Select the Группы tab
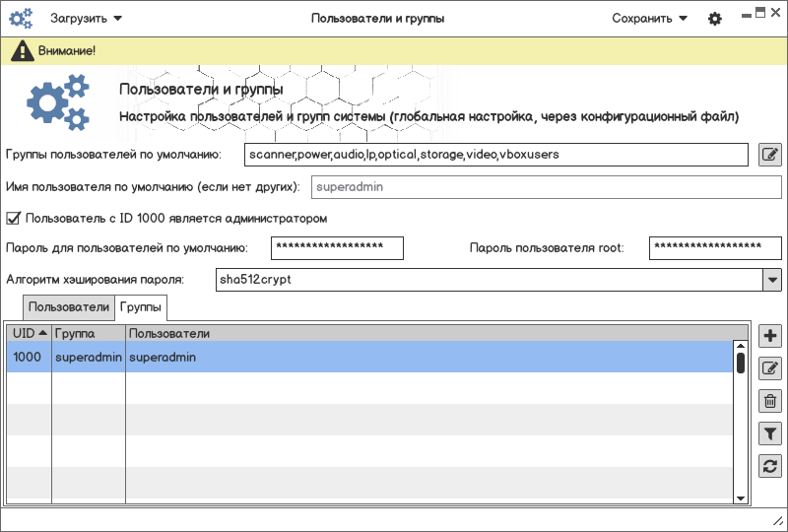Screen dimensions: 788x532 pyautogui.click(x=141, y=307)
